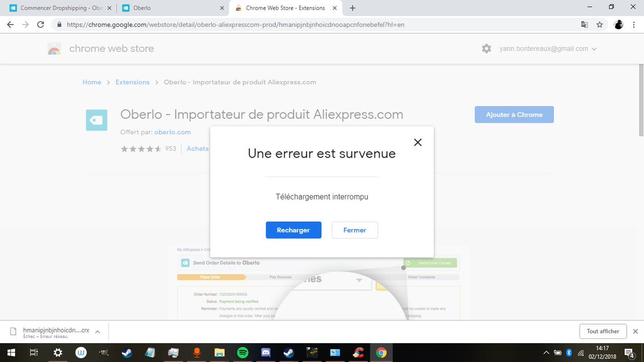The width and height of the screenshot is (644, 362).
Task: Open the Home breadcrumb link
Action: click(92, 82)
